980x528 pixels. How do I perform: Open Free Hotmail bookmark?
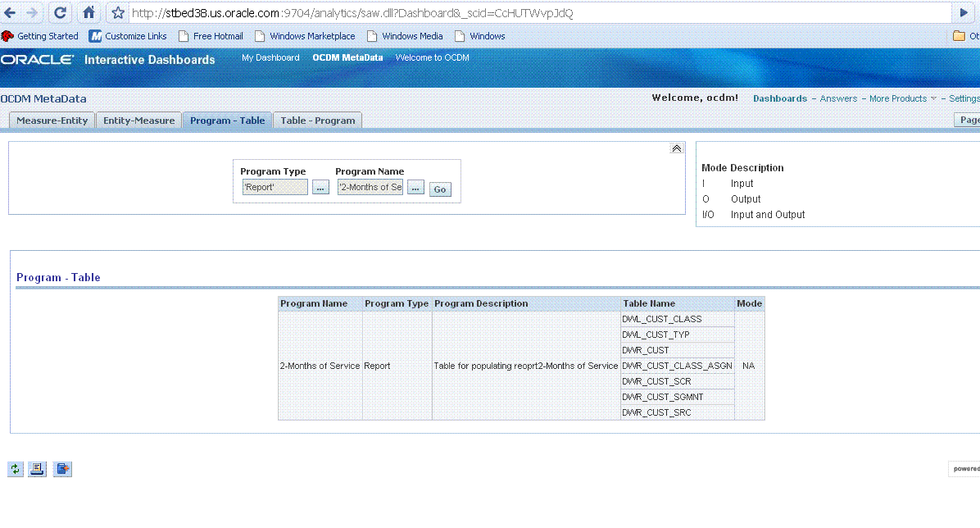pyautogui.click(x=211, y=36)
